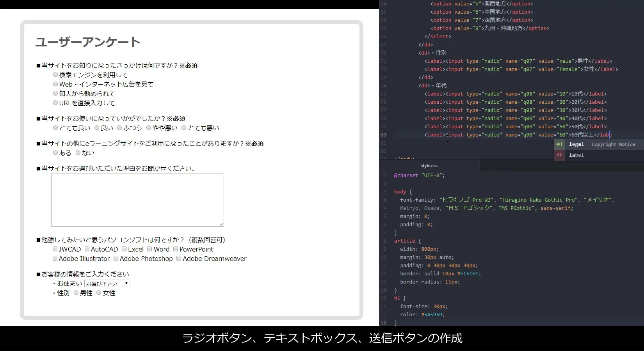Click the resize grip of the textarea

coord(222,224)
